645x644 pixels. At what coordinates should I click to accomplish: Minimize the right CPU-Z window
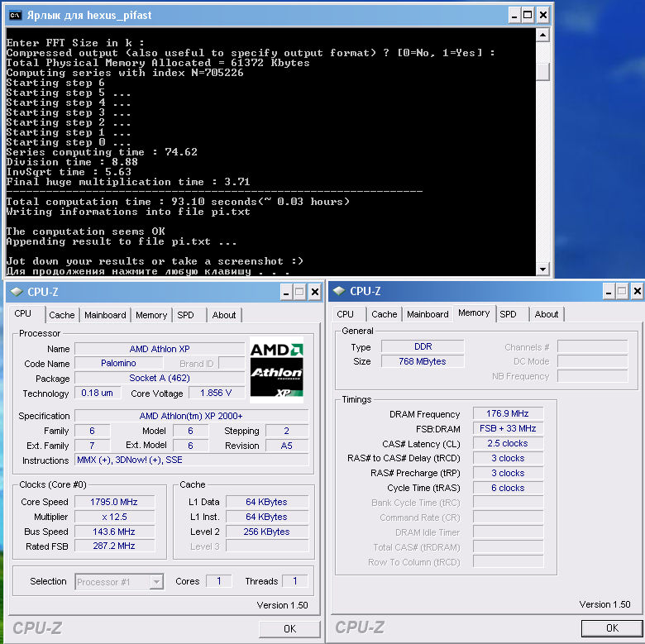click(609, 292)
